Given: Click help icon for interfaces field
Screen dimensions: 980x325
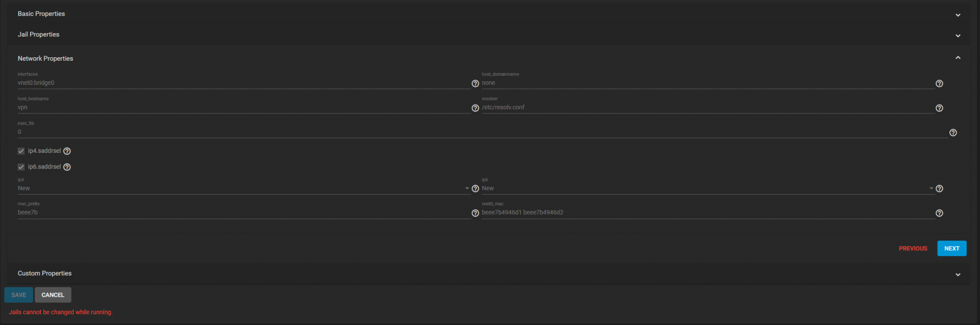Looking at the screenshot, I should click(x=475, y=83).
